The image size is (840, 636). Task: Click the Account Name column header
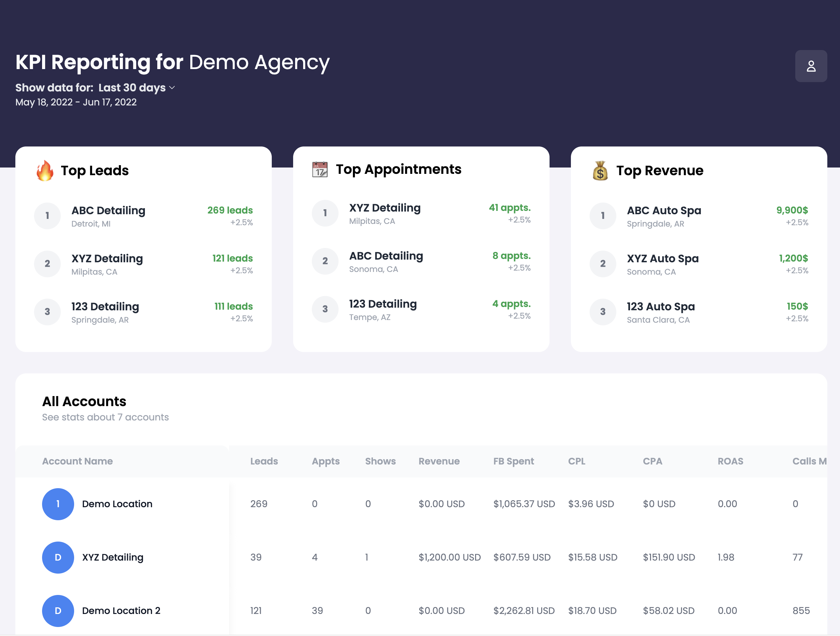pyautogui.click(x=77, y=461)
